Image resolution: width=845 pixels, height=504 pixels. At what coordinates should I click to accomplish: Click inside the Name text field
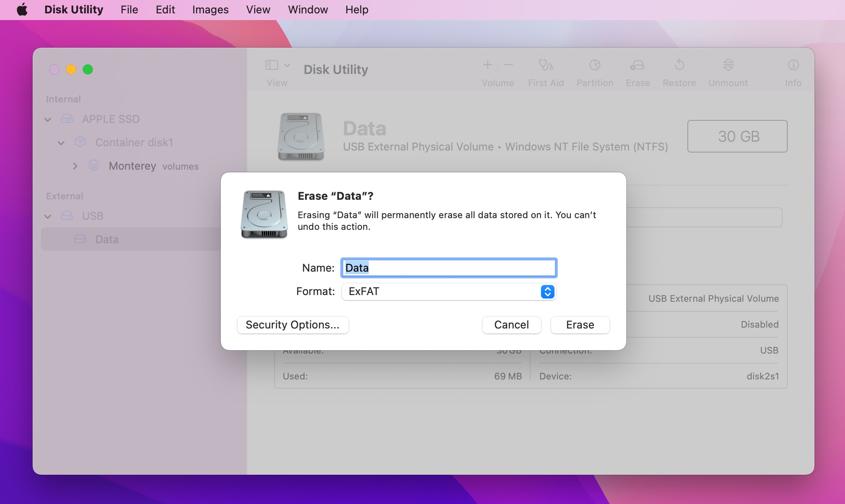coord(448,268)
